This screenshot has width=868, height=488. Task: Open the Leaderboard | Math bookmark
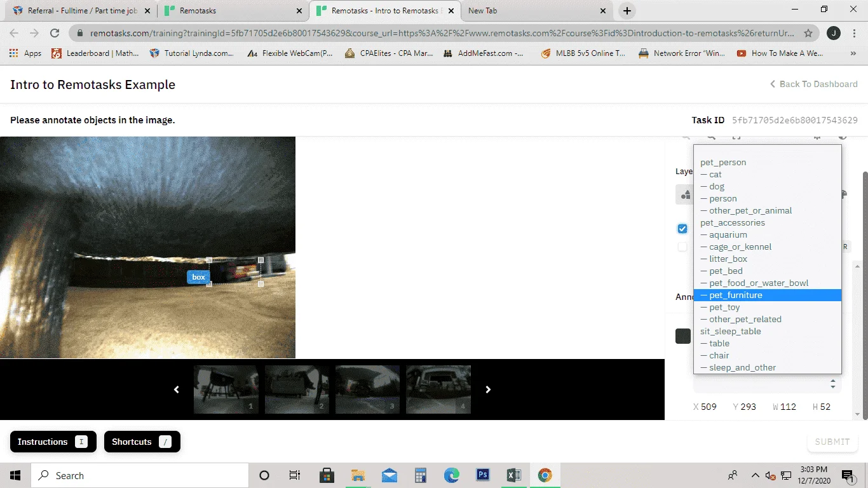tap(95, 53)
